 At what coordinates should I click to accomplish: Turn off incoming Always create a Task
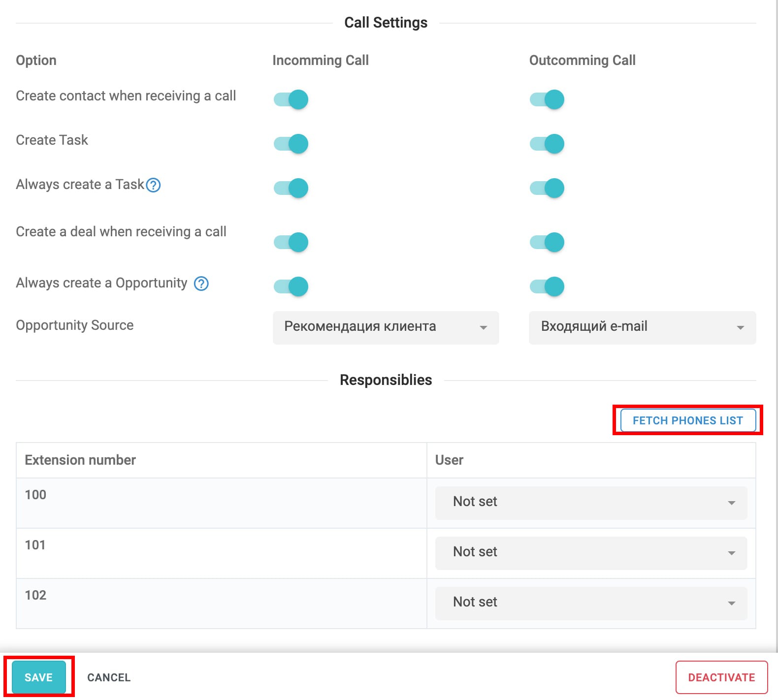pos(291,188)
